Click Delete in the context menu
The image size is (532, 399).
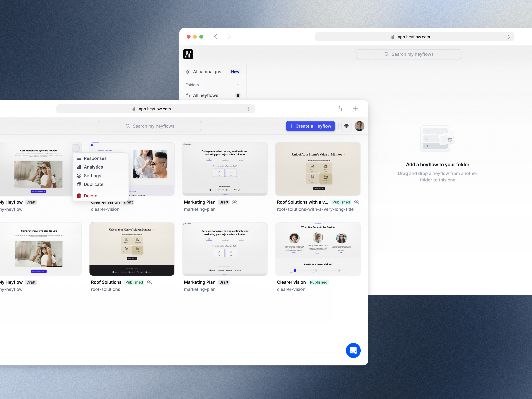(x=90, y=196)
